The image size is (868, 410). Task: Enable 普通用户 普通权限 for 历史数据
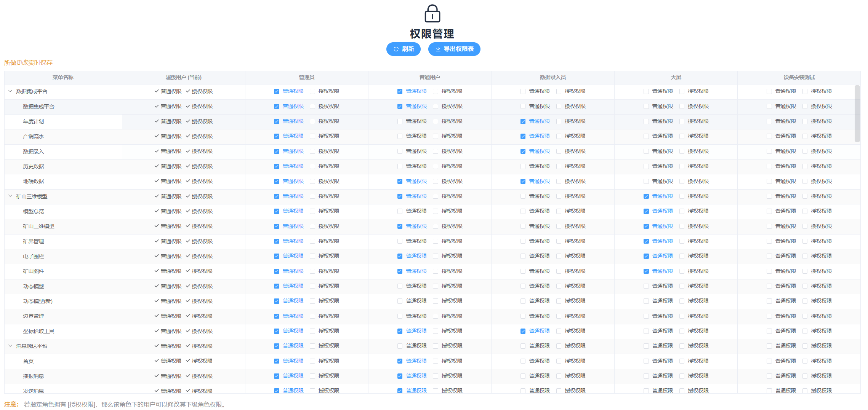point(400,166)
